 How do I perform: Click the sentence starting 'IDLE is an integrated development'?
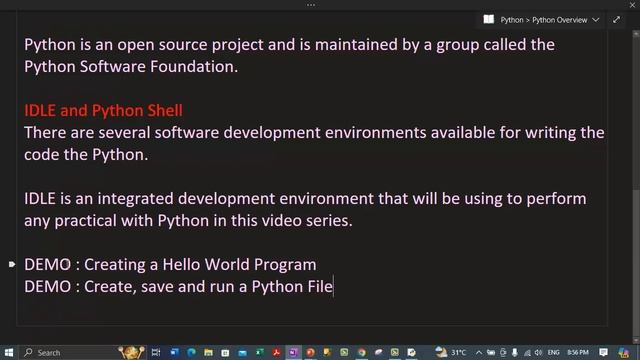[x=305, y=199]
